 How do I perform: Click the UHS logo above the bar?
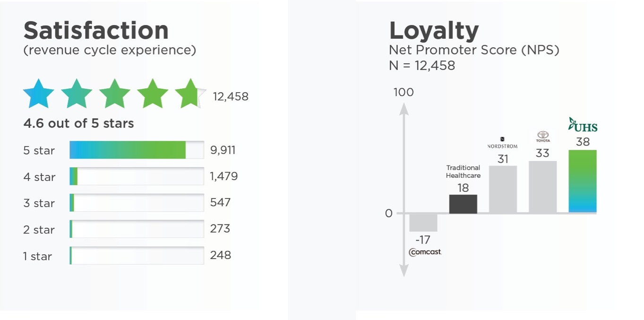(583, 125)
